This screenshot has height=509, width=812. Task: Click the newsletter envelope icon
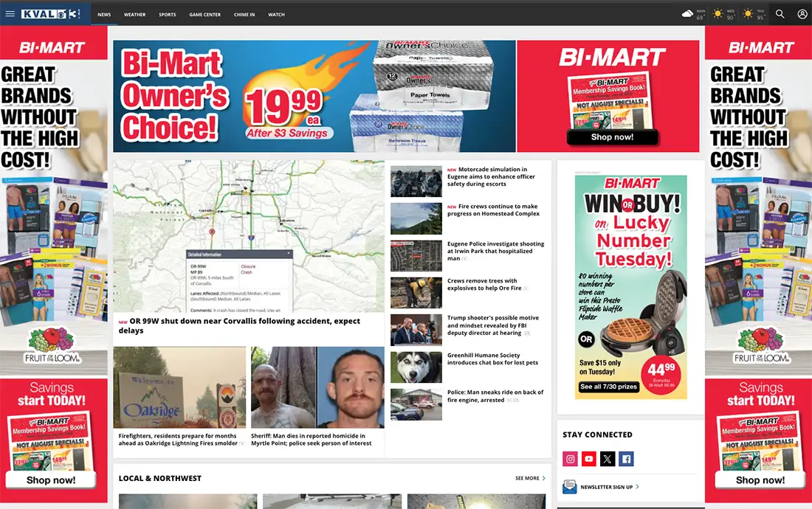click(570, 487)
